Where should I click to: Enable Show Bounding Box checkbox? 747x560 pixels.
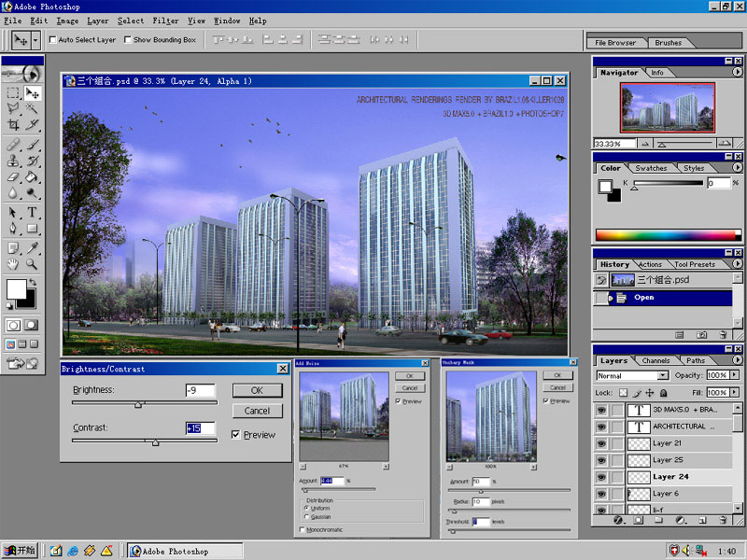(128, 40)
